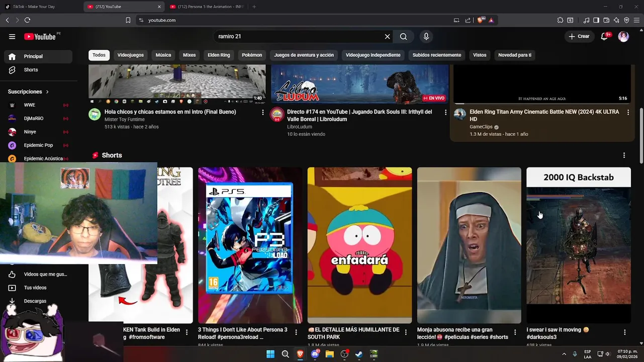Bookmark this page

(x=128, y=20)
